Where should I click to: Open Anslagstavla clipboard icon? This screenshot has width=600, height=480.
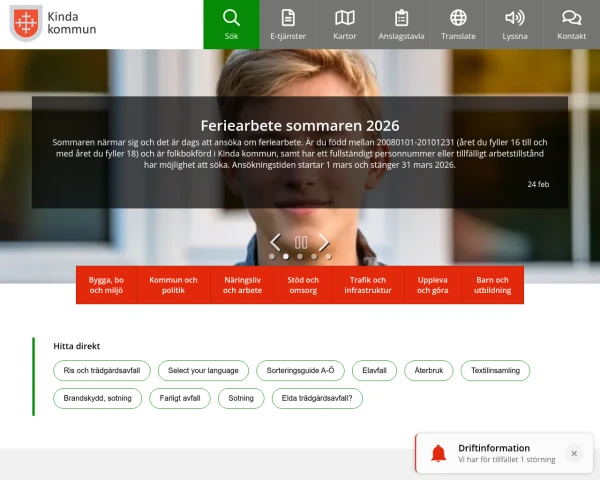(x=401, y=19)
